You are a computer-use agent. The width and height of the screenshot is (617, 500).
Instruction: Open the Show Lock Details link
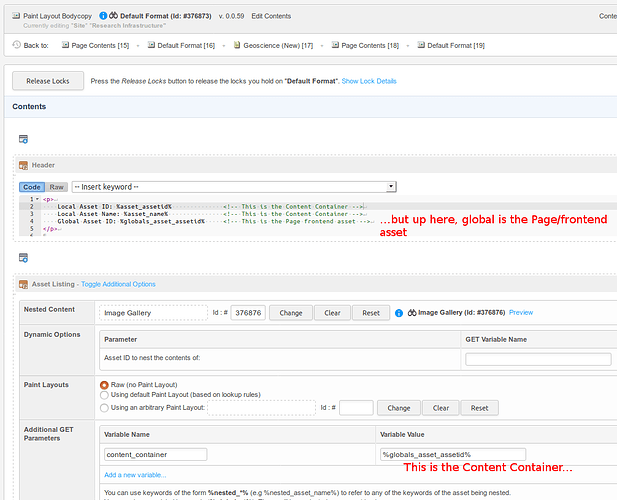369,81
